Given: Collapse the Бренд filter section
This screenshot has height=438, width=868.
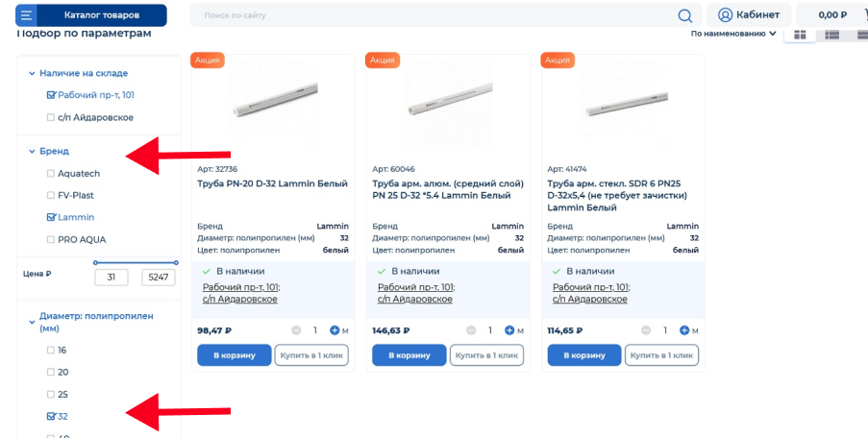Looking at the screenshot, I should point(32,151).
